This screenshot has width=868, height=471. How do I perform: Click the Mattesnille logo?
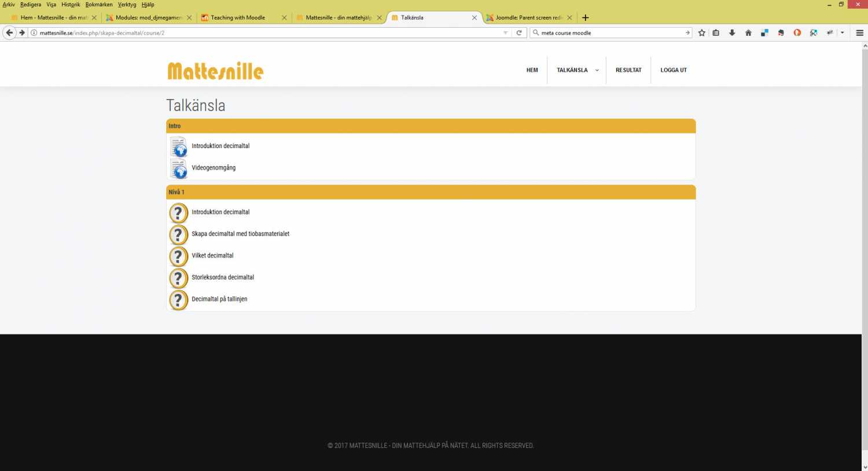(x=215, y=71)
